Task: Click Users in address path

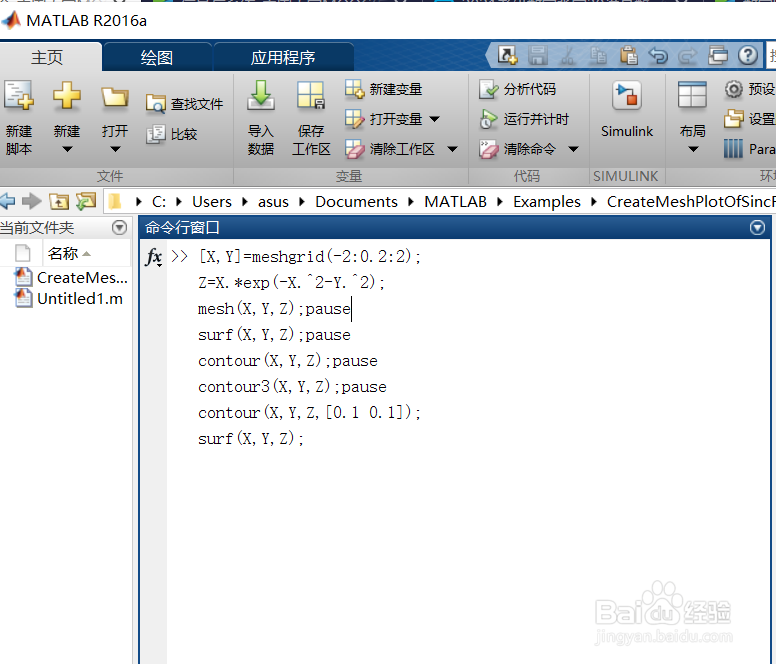Action: point(212,201)
